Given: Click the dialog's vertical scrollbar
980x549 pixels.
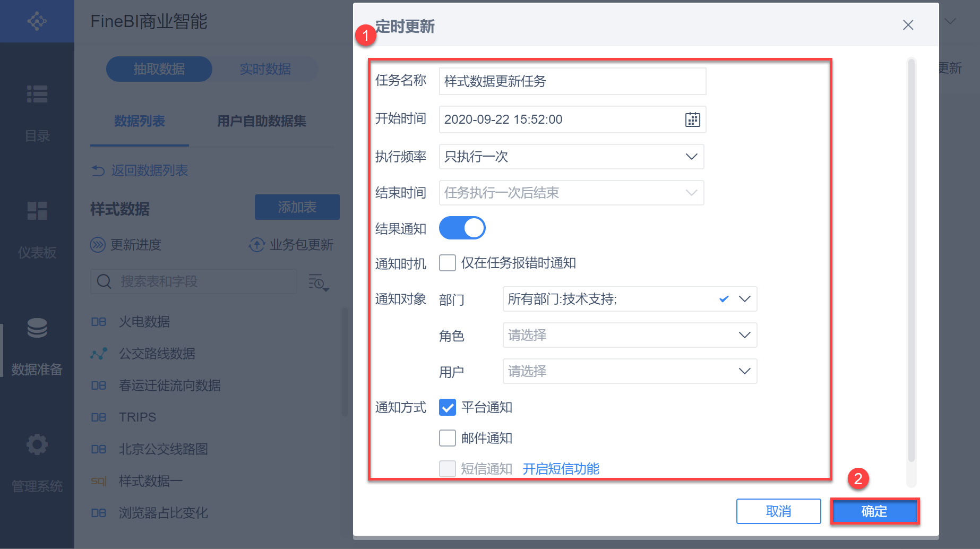Looking at the screenshot, I should pyautogui.click(x=912, y=260).
